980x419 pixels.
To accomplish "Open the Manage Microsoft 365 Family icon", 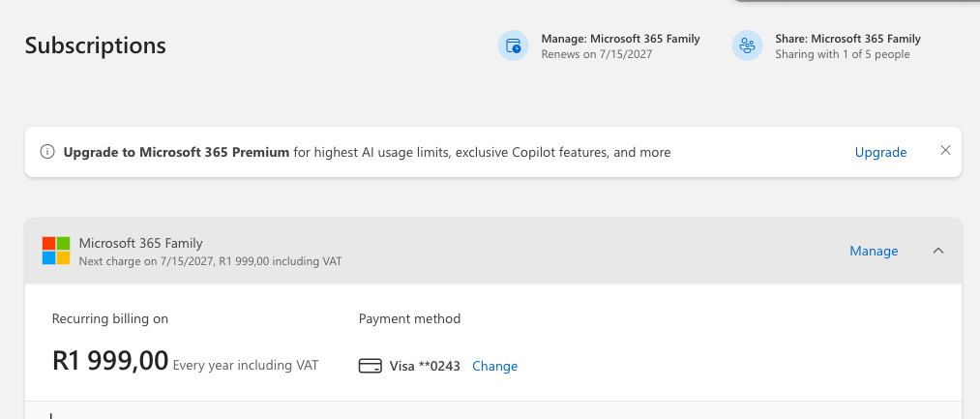I will coord(513,45).
